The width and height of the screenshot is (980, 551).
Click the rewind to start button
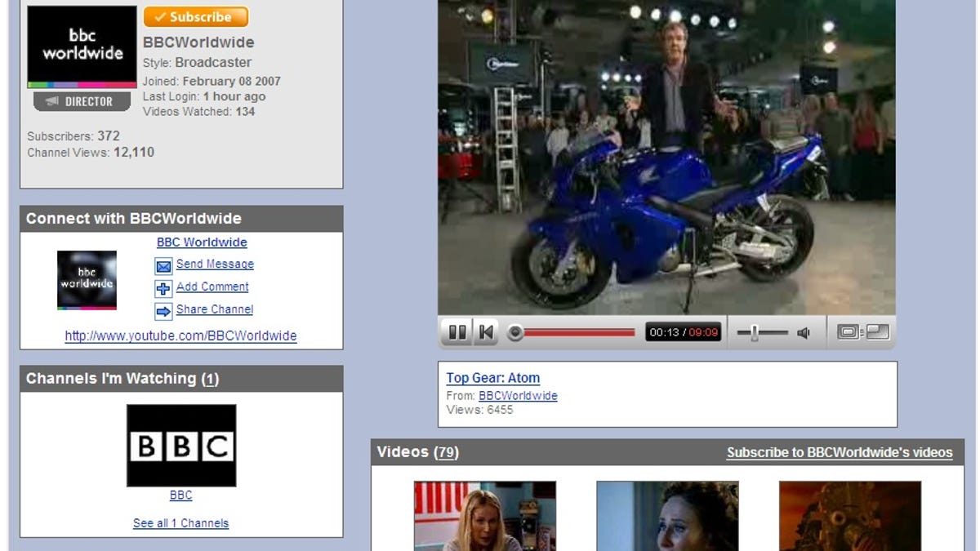coord(486,332)
